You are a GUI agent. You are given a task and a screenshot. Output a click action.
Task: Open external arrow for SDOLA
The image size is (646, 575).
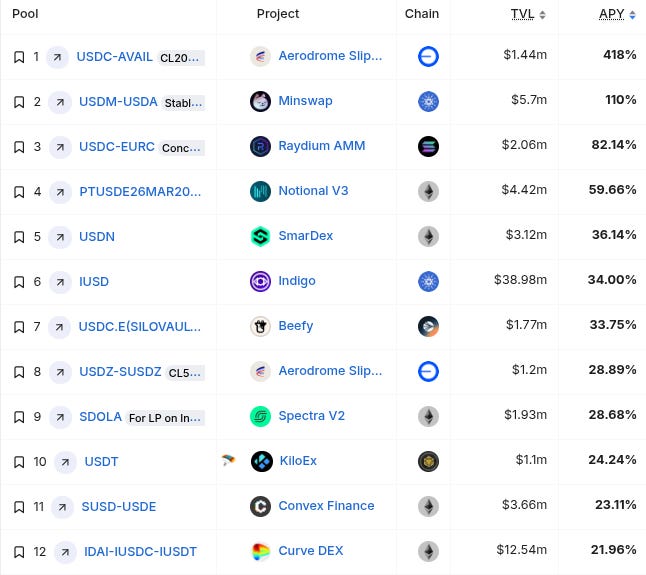[x=60, y=417]
